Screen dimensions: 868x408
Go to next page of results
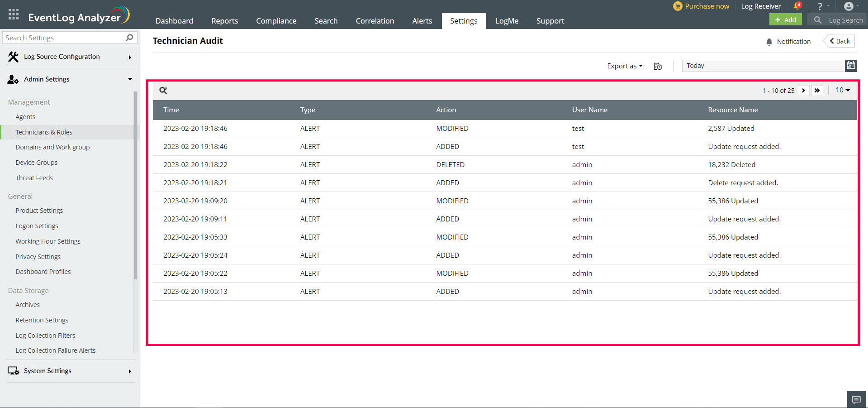pyautogui.click(x=804, y=91)
